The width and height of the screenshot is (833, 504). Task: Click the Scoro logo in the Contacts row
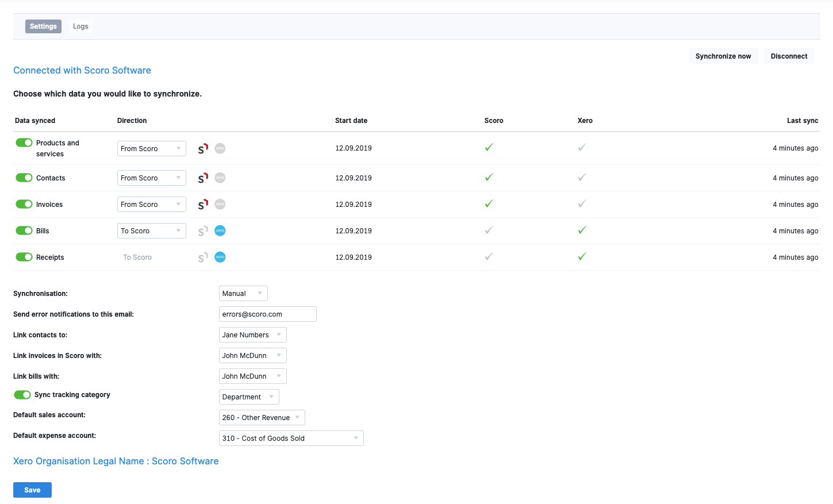203,178
